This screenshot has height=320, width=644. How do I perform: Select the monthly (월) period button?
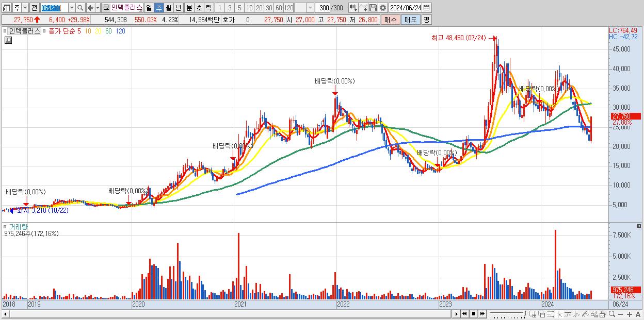click(168, 8)
